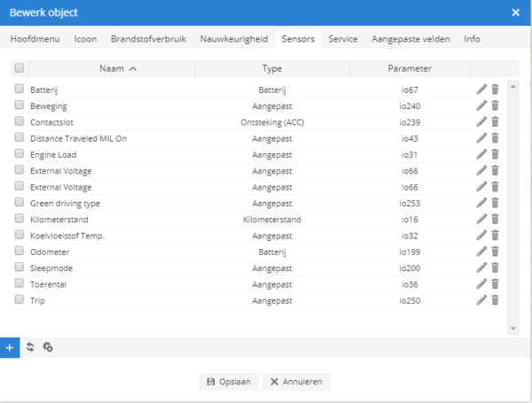Delete the Engine Load sensor
Viewport: 532px width, 403px height.
click(x=495, y=154)
